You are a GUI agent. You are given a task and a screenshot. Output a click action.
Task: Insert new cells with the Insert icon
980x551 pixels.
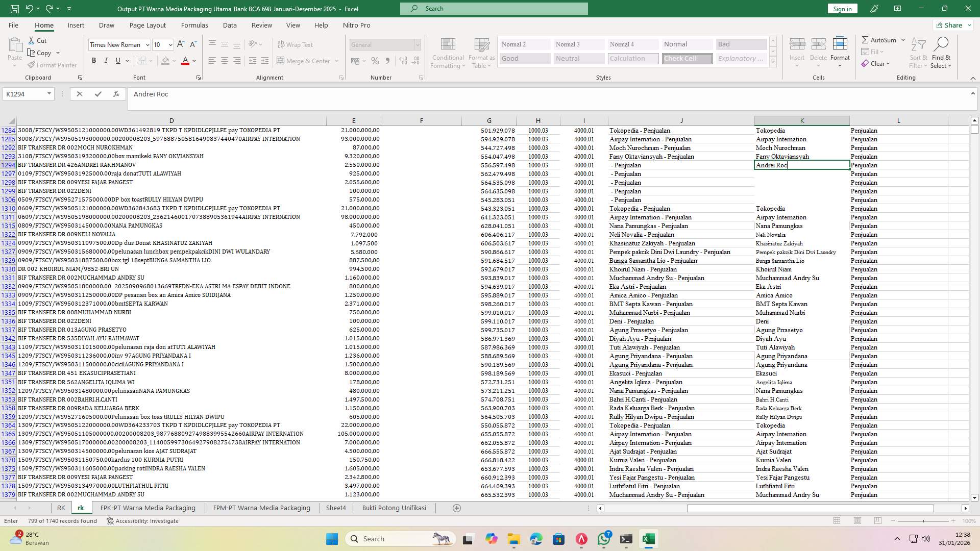pyautogui.click(x=797, y=48)
